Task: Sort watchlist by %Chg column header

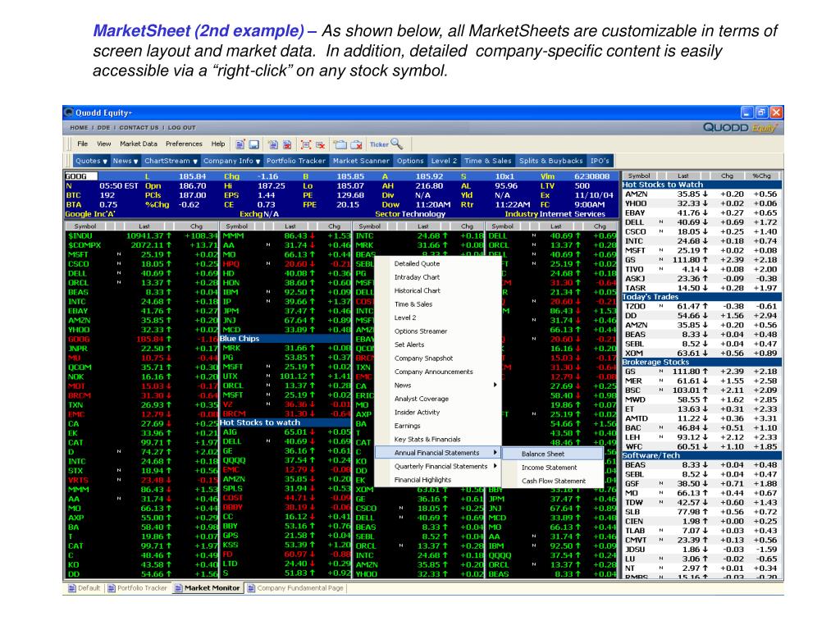Action: [761, 176]
